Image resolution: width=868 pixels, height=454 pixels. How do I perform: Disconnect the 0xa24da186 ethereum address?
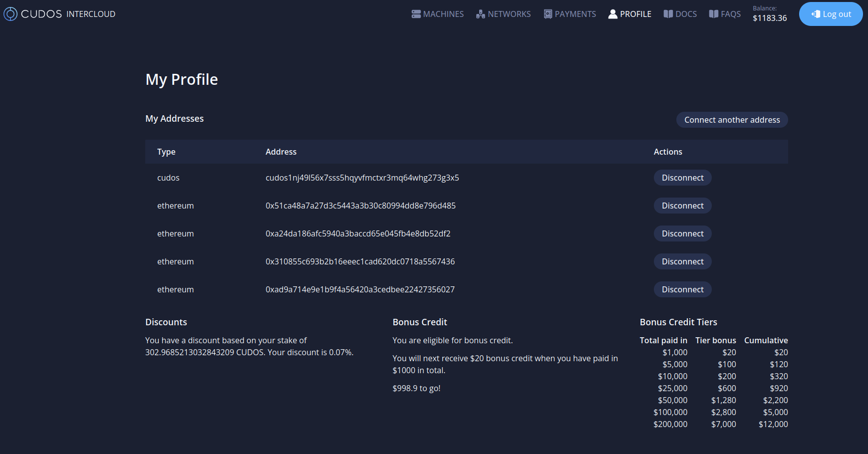click(x=683, y=233)
